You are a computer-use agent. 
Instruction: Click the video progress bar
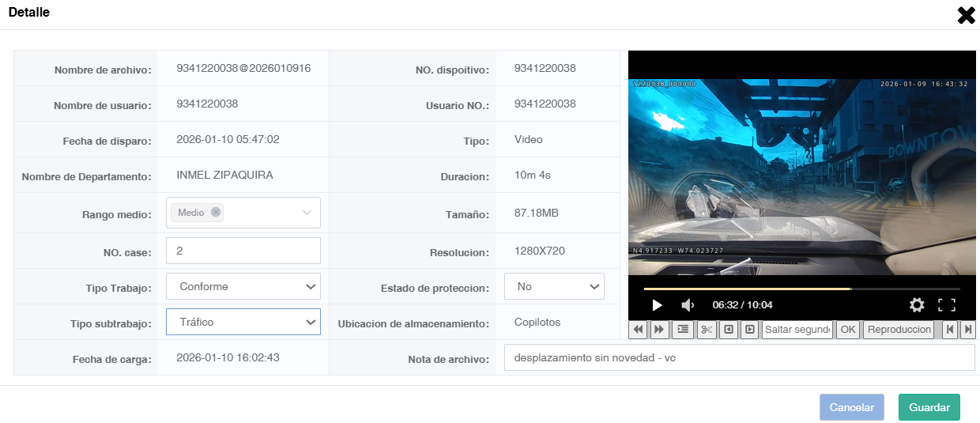point(802,289)
